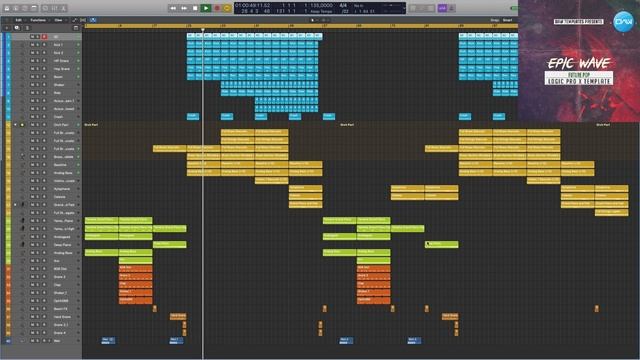
Task: Open the Editors scissors icon
Action: (x=64, y=8)
